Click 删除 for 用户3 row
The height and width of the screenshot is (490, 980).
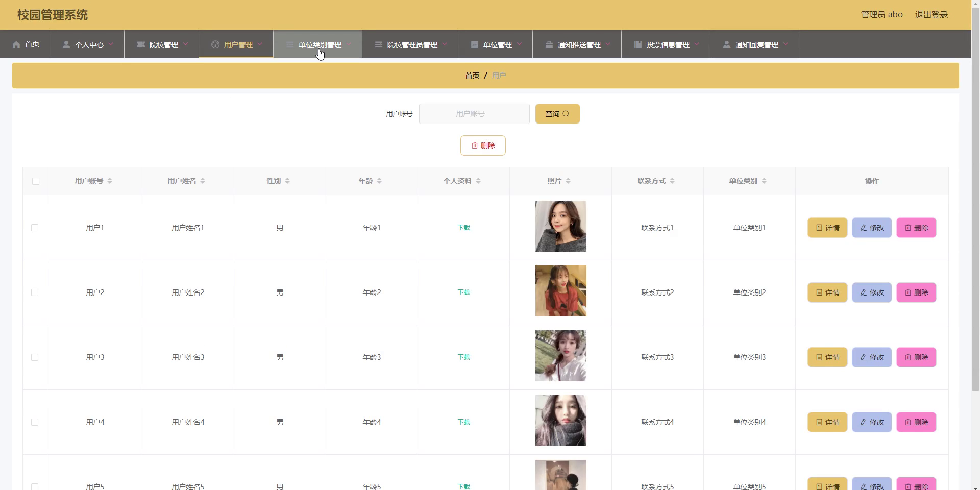(916, 357)
